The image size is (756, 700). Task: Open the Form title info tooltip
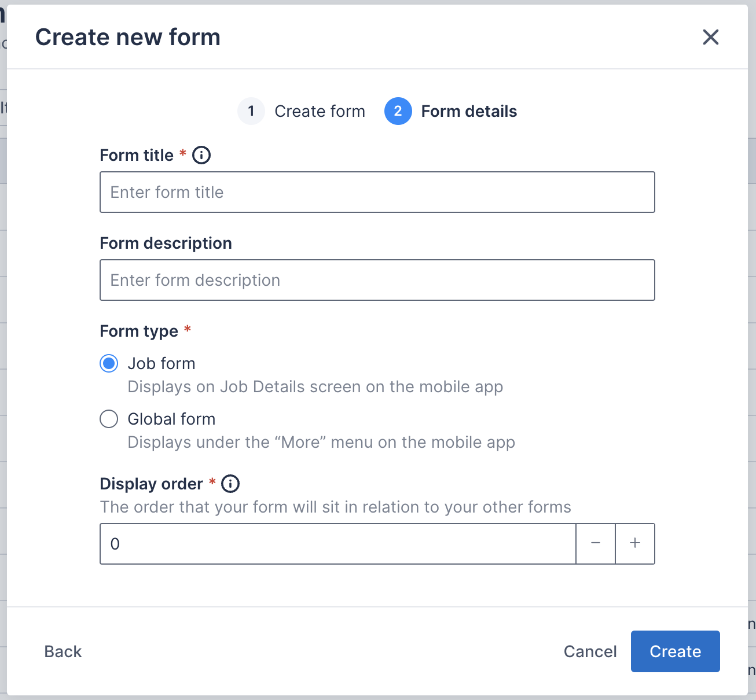click(201, 154)
